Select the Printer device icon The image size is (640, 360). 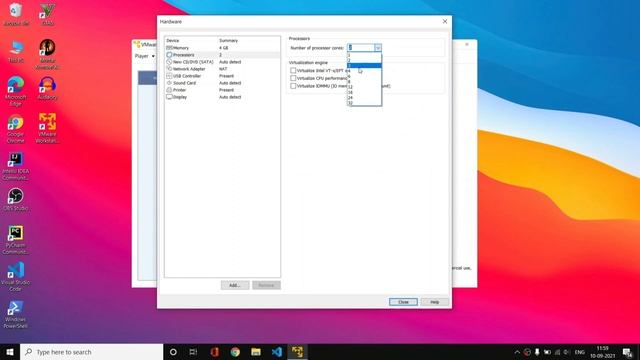169,90
